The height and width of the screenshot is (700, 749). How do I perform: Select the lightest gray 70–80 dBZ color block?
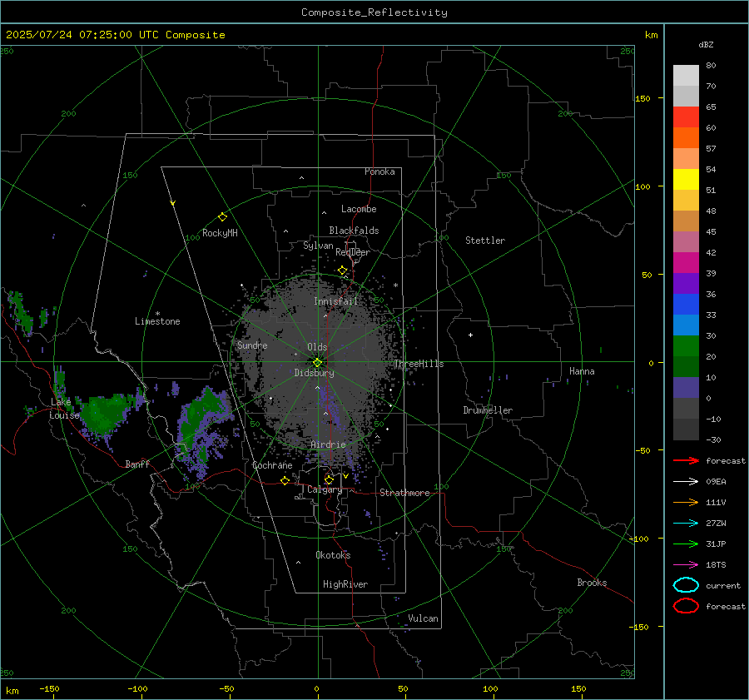pos(686,75)
